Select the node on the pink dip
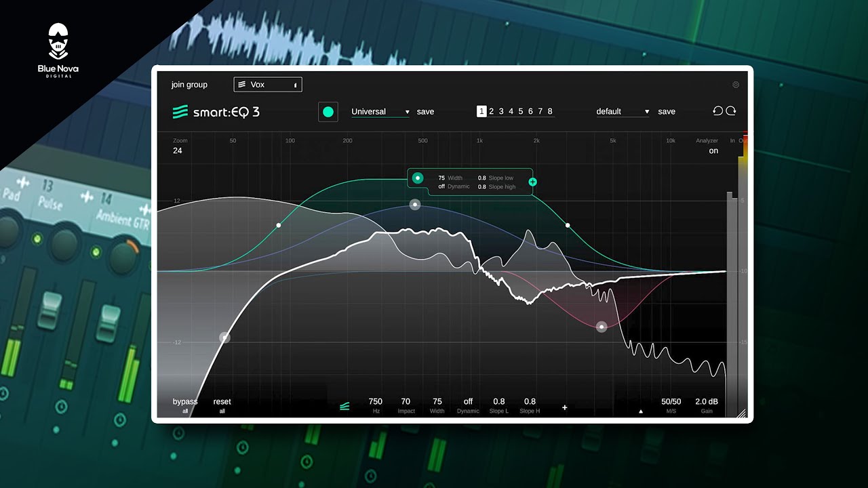This screenshot has height=488, width=868. click(x=601, y=327)
